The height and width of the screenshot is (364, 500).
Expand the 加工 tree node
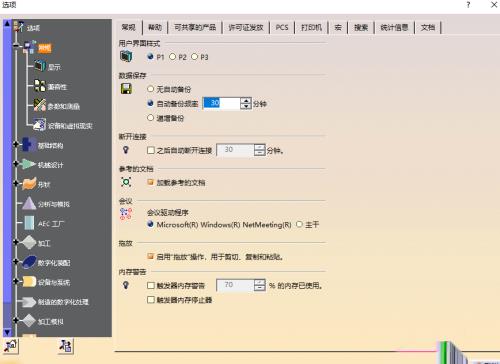[16, 242]
